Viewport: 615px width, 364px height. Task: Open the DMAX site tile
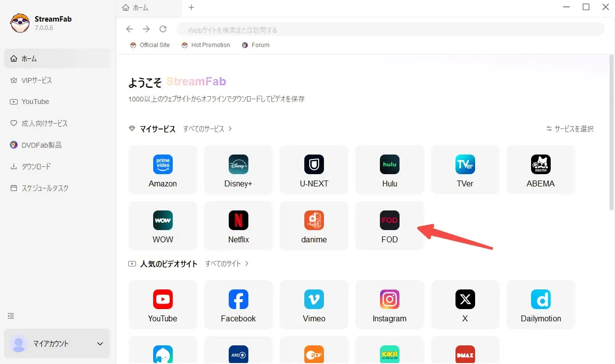click(465, 350)
